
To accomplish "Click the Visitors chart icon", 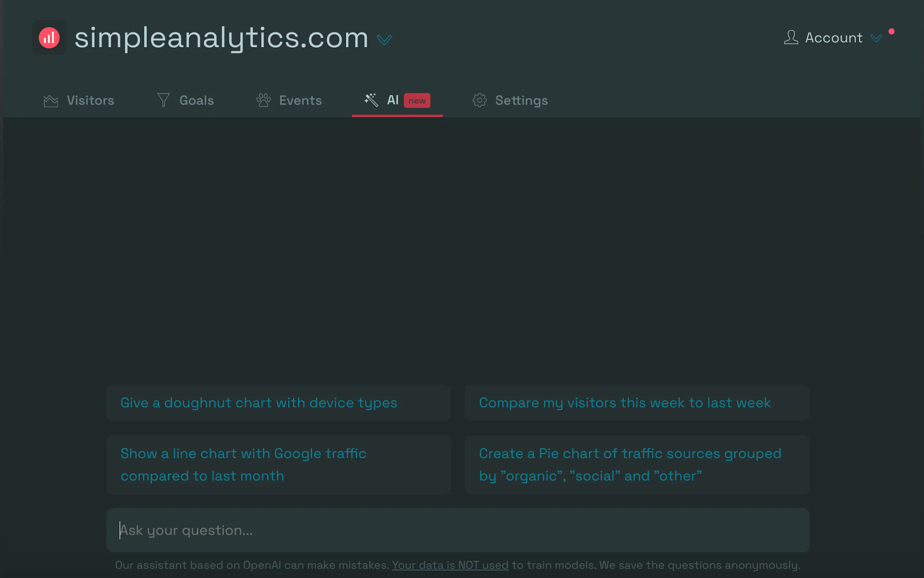I will click(51, 100).
